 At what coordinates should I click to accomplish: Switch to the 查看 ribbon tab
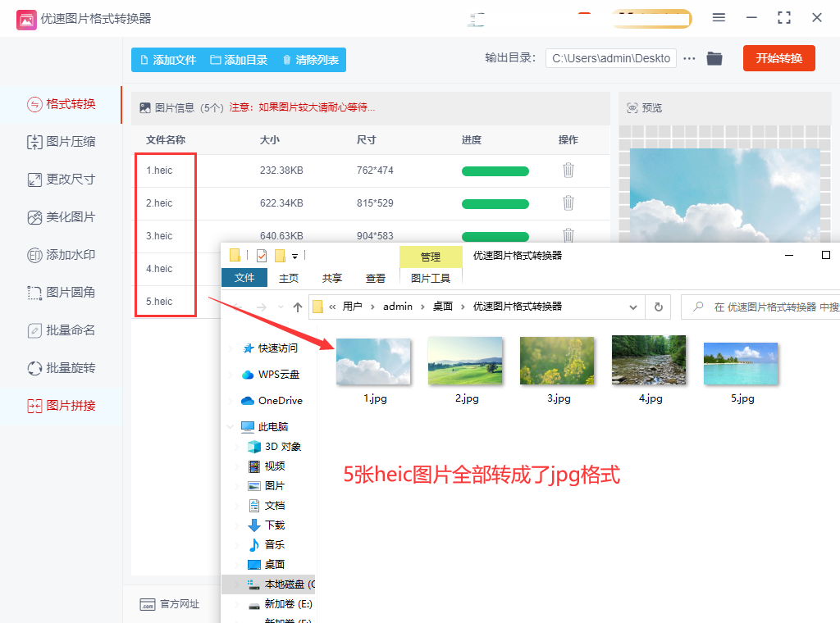point(376,279)
